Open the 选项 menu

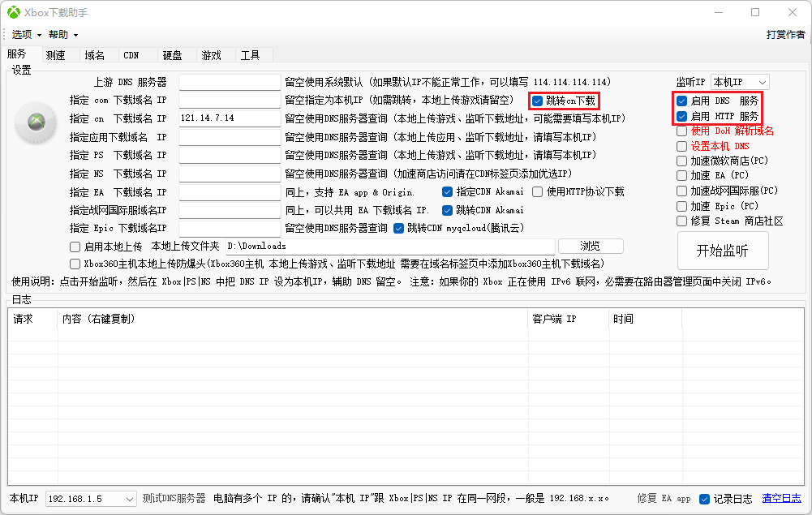click(x=26, y=35)
